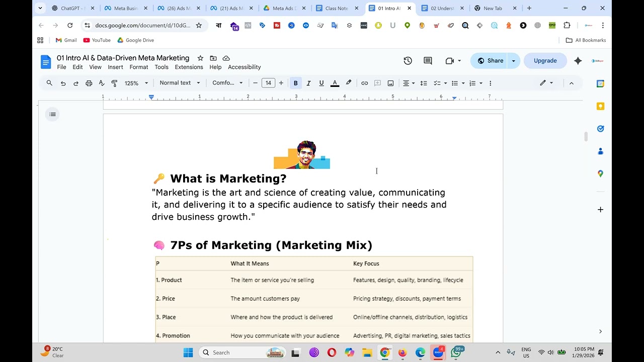
Task: Print the document
Action: tap(89, 83)
